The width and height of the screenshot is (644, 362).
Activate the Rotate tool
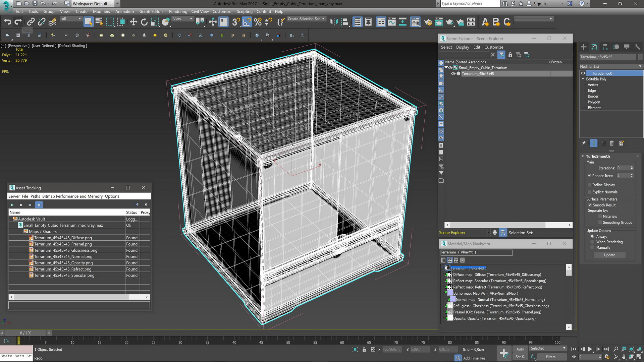coord(144,22)
